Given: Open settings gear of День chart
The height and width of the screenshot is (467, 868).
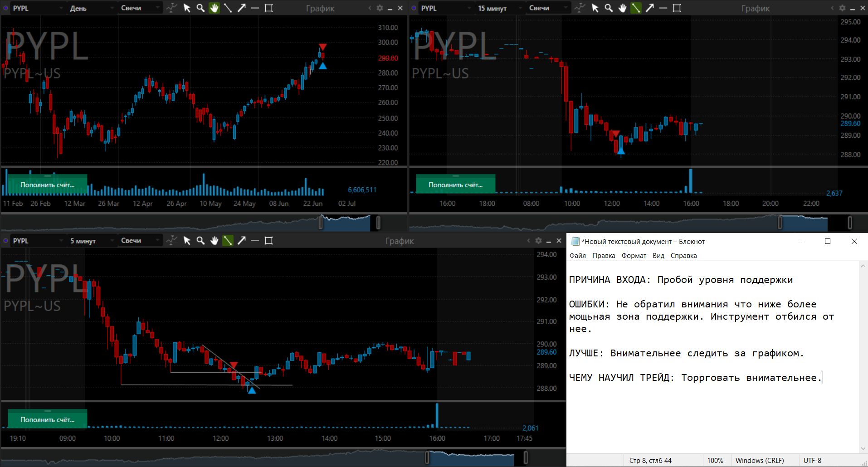Looking at the screenshot, I should click(380, 8).
